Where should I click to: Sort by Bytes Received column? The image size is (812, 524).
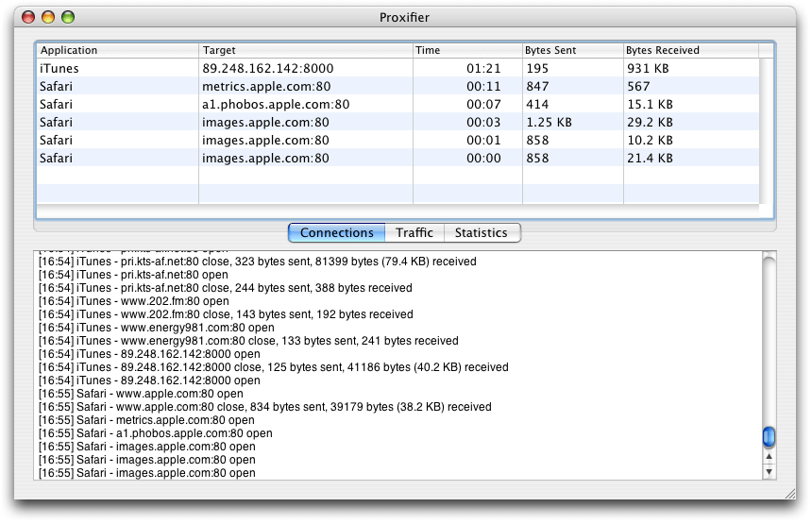(690, 50)
